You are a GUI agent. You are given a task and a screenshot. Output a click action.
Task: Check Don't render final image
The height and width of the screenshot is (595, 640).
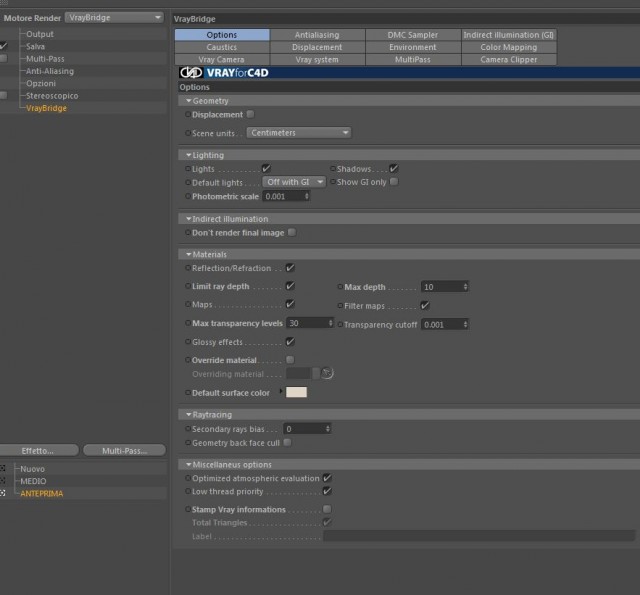point(292,232)
